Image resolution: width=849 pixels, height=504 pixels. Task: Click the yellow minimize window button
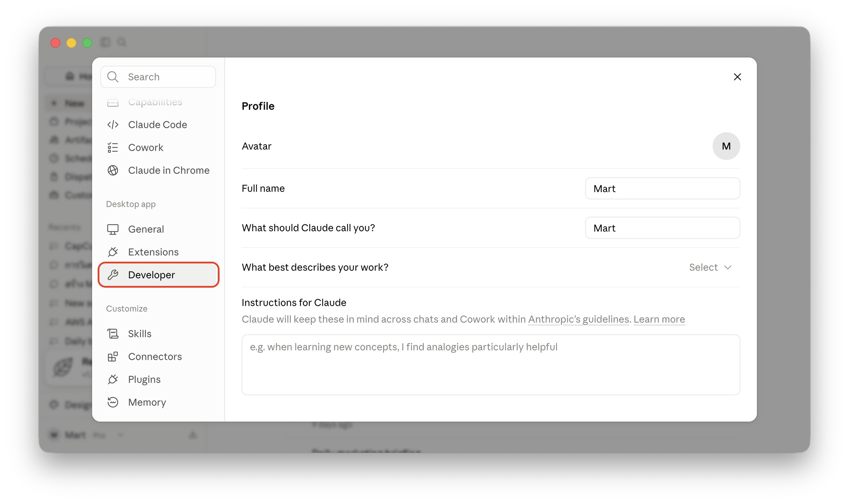71,43
